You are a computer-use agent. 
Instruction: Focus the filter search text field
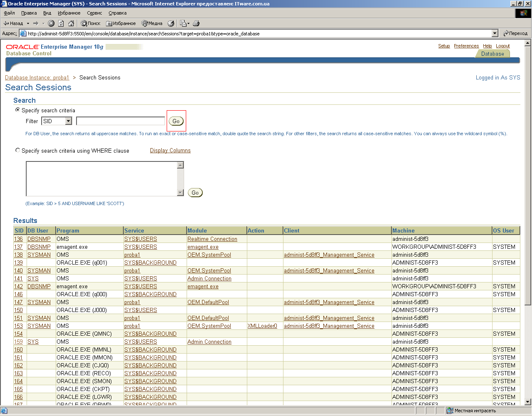(121, 121)
